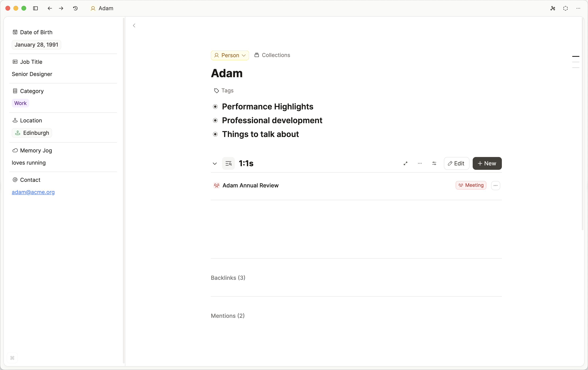Viewport: 588px width, 370px height.
Task: Open the graph view icon
Action: click(553, 8)
